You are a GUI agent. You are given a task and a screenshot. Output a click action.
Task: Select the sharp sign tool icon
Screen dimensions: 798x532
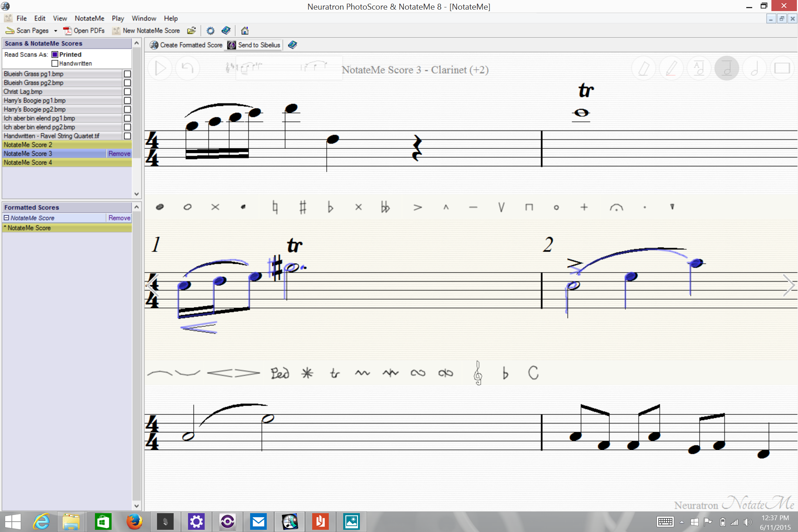click(x=303, y=207)
